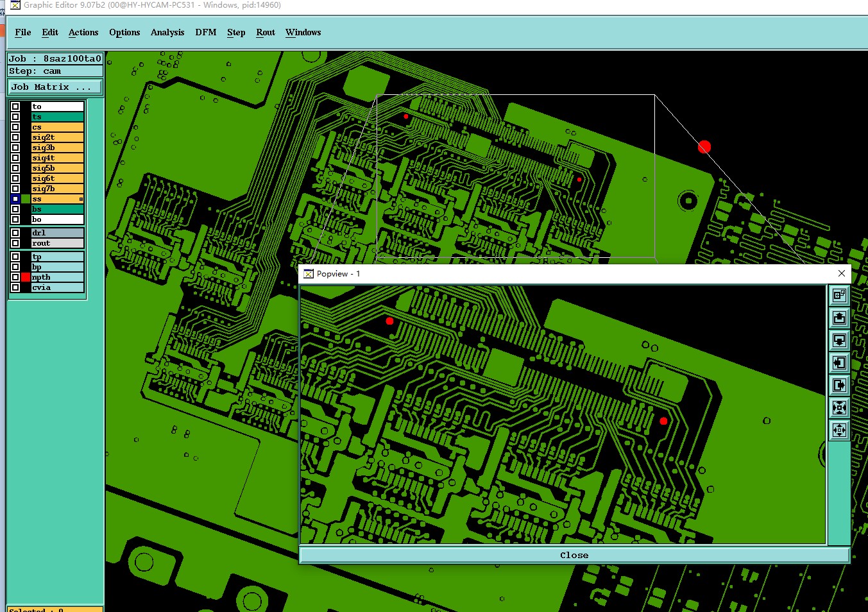Check the rout layer box
The height and width of the screenshot is (612, 868).
click(x=15, y=243)
